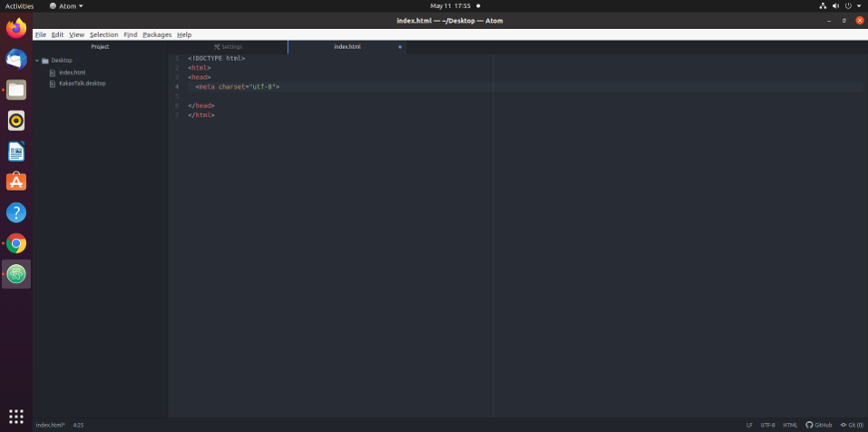868x432 pixels.
Task: Click the HTML grammar selector
Action: 790,425
